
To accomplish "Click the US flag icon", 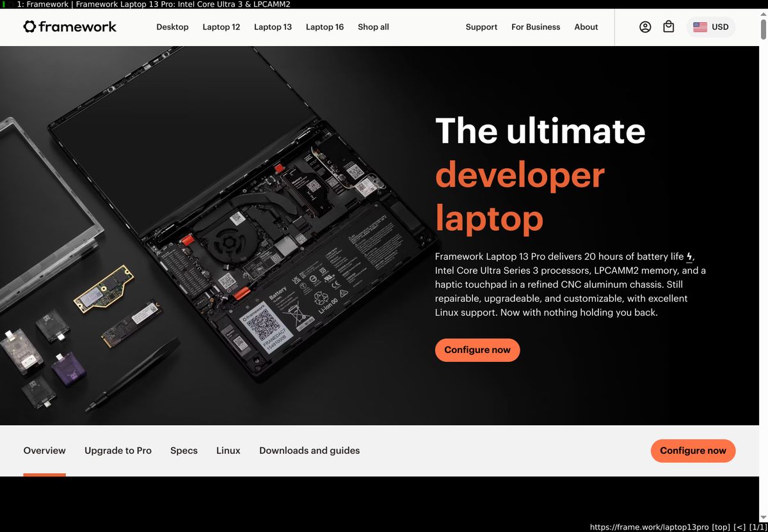I will click(x=700, y=27).
